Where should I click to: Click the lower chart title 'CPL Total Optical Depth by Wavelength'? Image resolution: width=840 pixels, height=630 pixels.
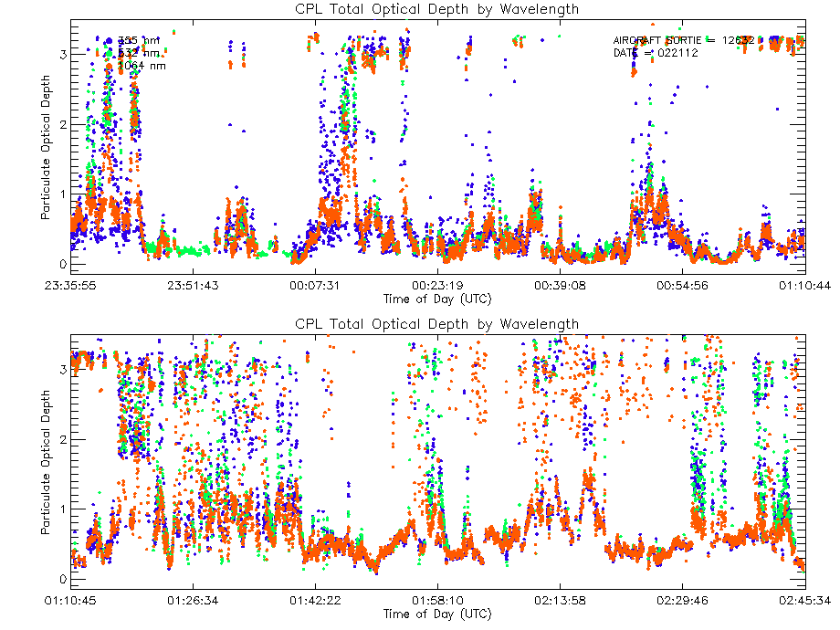coord(436,324)
